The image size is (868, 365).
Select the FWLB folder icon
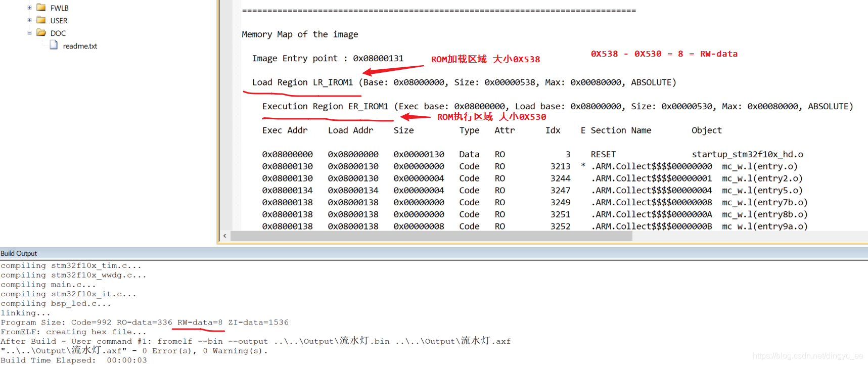tap(41, 8)
